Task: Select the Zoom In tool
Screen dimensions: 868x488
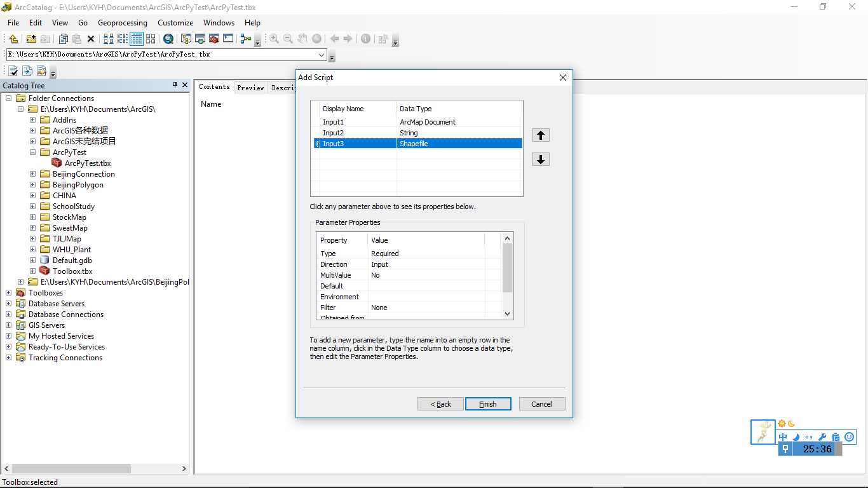Action: [274, 39]
